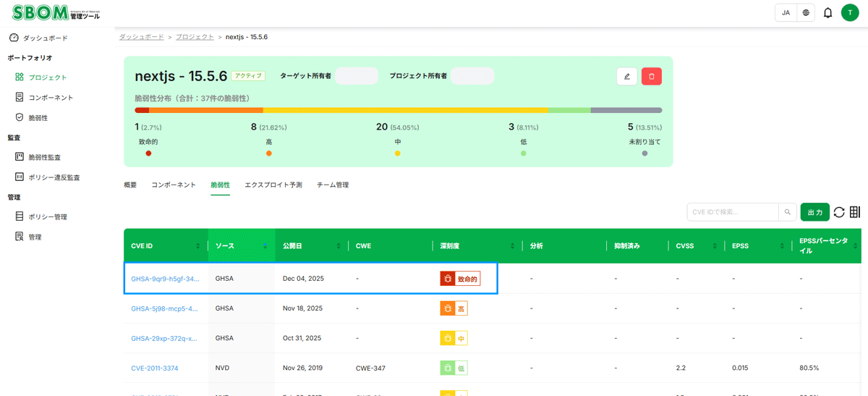Sort table by CVSS column
The width and height of the screenshot is (868, 396).
(694, 246)
